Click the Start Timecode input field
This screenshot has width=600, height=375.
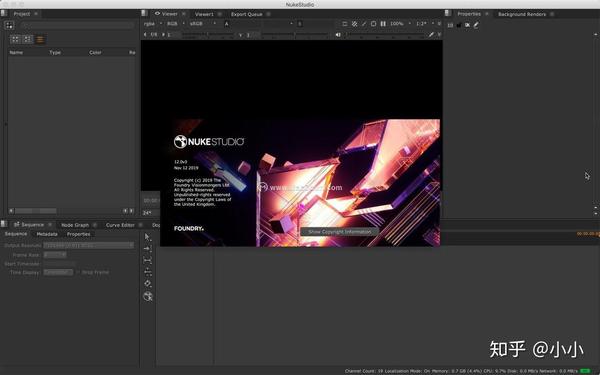(x=59, y=264)
